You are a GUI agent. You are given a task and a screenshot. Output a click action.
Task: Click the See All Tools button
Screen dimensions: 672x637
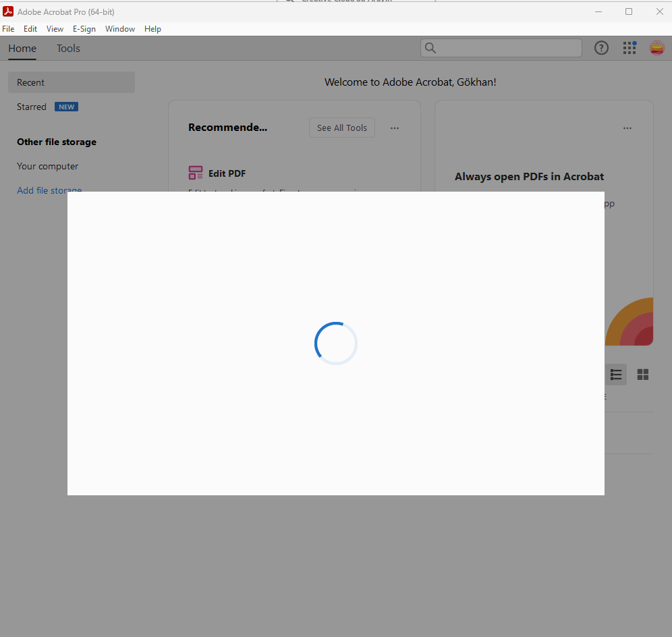[x=342, y=128]
